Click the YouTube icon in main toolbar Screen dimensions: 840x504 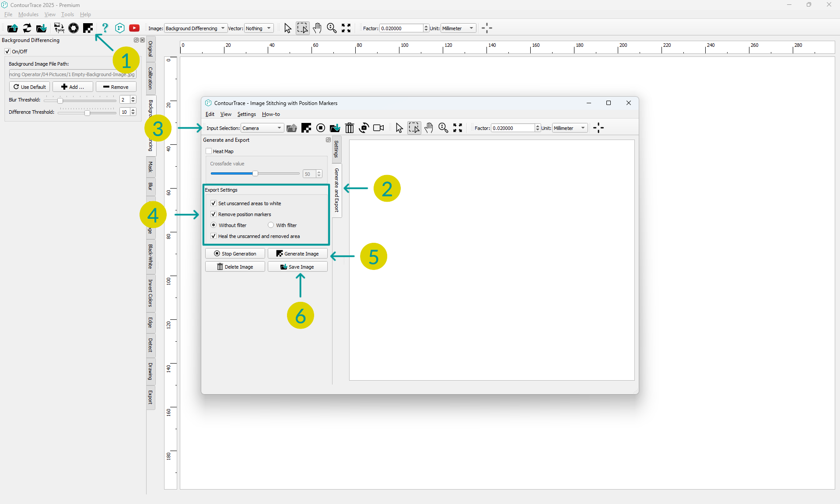[x=134, y=28]
